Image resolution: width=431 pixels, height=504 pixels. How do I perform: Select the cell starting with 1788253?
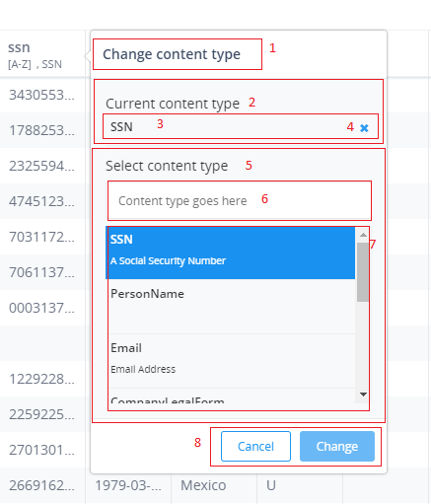pos(42,130)
